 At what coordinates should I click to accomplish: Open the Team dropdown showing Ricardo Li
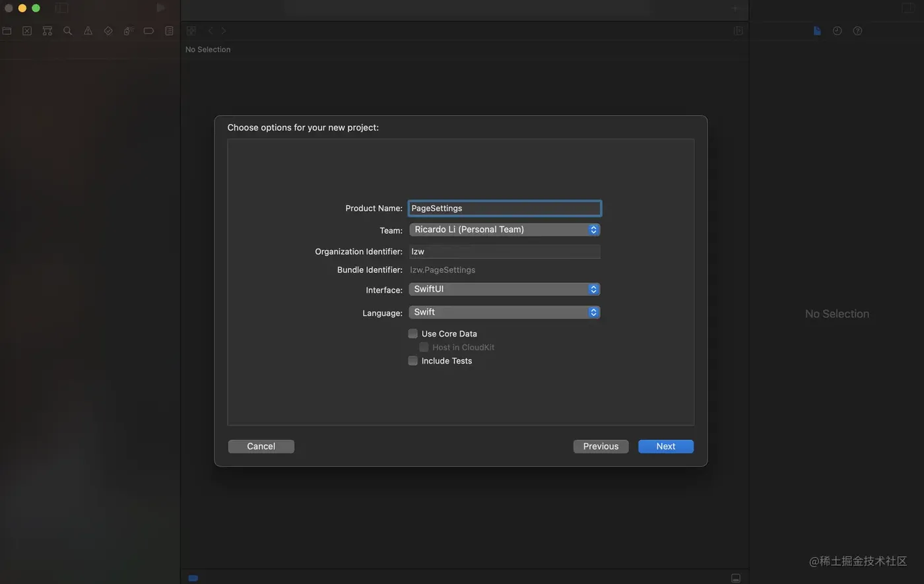(504, 230)
